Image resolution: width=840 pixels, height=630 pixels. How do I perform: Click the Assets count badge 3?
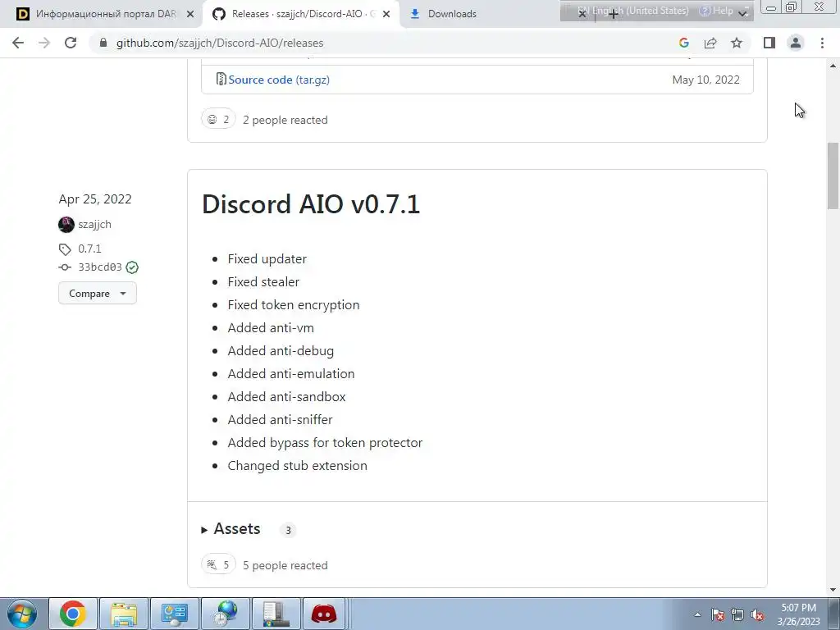pyautogui.click(x=288, y=531)
